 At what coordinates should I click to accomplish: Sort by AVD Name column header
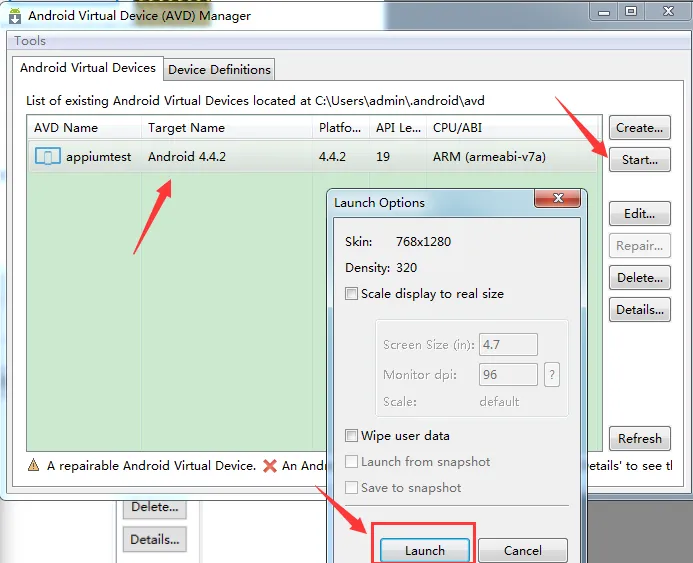tap(84, 128)
